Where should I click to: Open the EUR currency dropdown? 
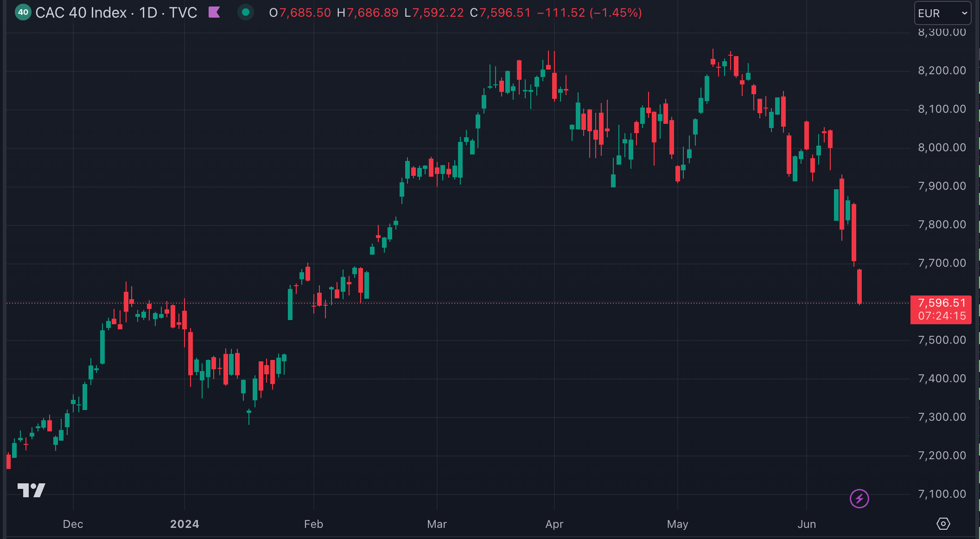(942, 13)
